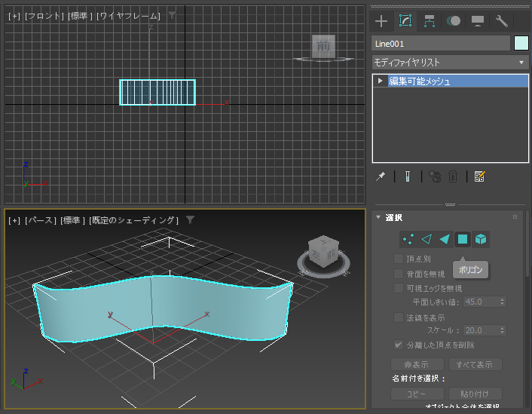Open the Create command panel tab
532x414 pixels.
click(x=381, y=21)
